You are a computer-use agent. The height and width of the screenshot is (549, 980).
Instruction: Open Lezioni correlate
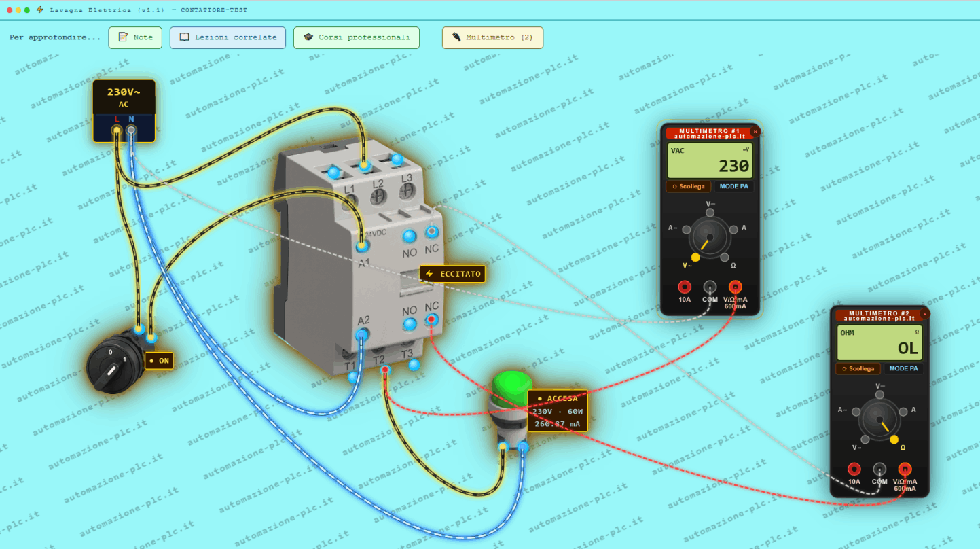[x=228, y=37]
